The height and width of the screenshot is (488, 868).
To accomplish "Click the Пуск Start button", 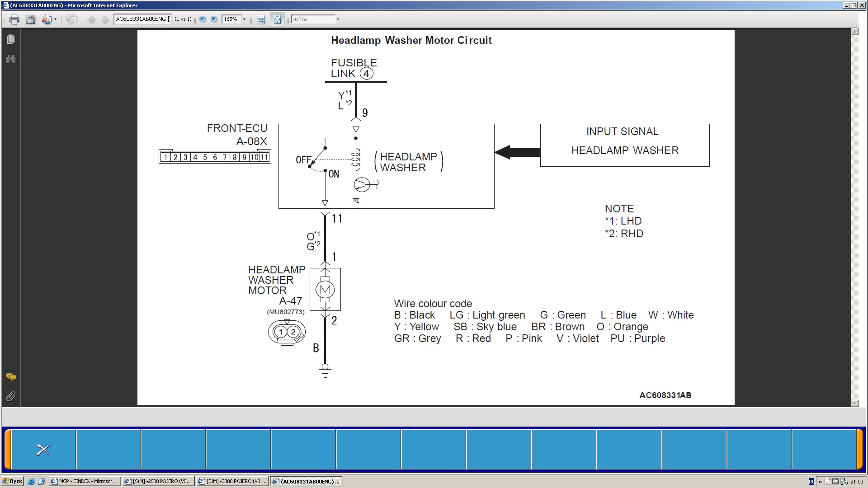I will [12, 481].
